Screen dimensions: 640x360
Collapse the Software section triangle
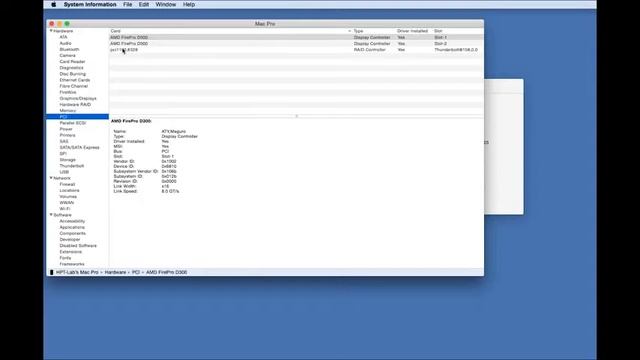pos(51,215)
